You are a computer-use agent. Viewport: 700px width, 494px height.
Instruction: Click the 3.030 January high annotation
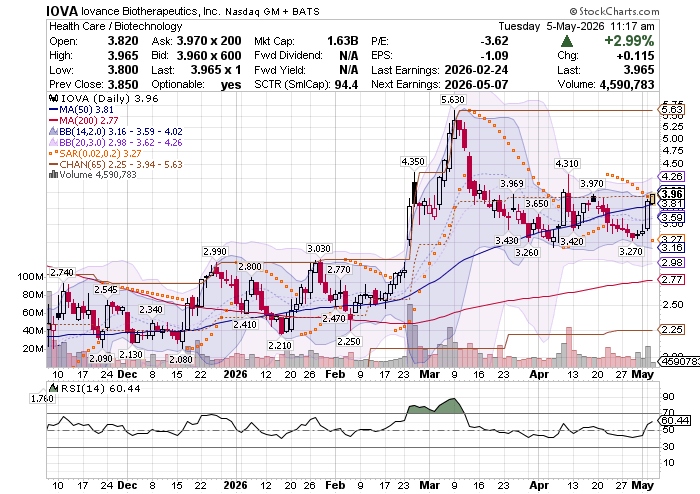tap(319, 249)
